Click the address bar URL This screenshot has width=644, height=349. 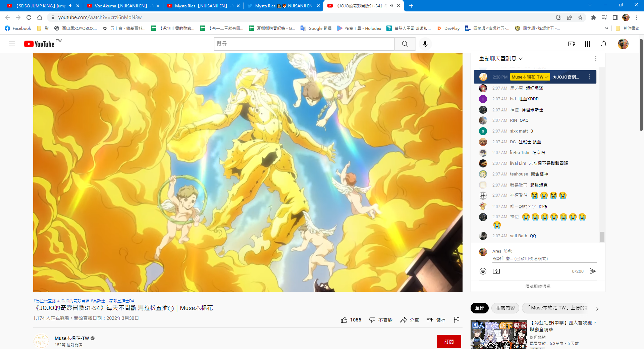[x=100, y=17]
